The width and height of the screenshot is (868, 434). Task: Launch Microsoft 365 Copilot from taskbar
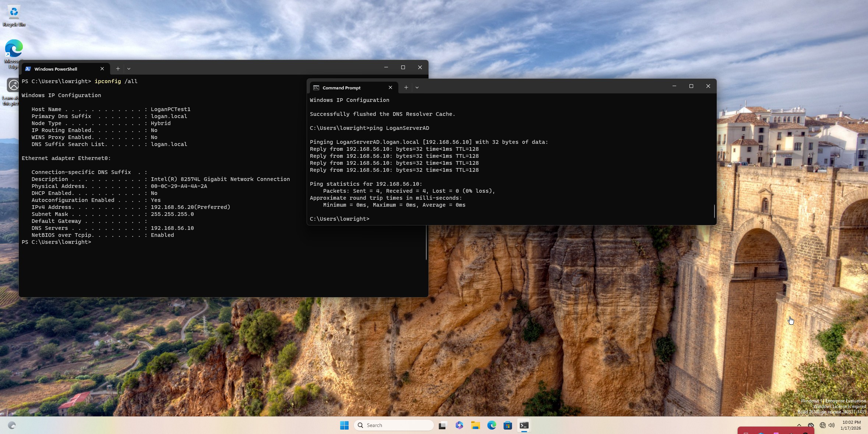459,425
